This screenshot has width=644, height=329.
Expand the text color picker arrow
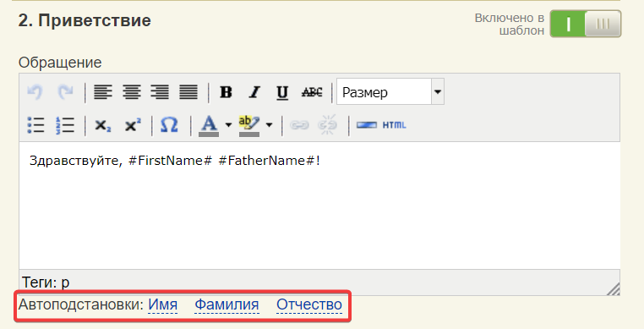pos(228,125)
